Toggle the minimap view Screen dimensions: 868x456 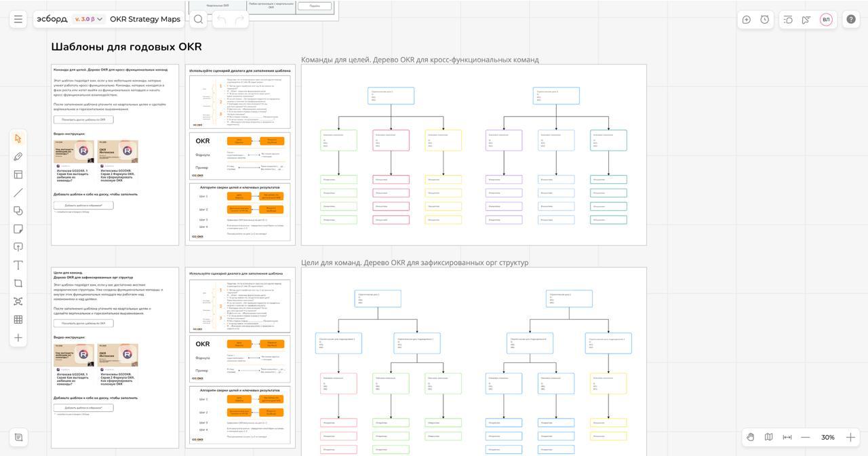coord(769,437)
